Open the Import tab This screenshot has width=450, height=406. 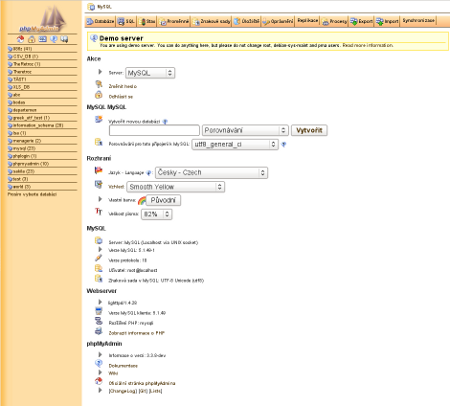387,21
